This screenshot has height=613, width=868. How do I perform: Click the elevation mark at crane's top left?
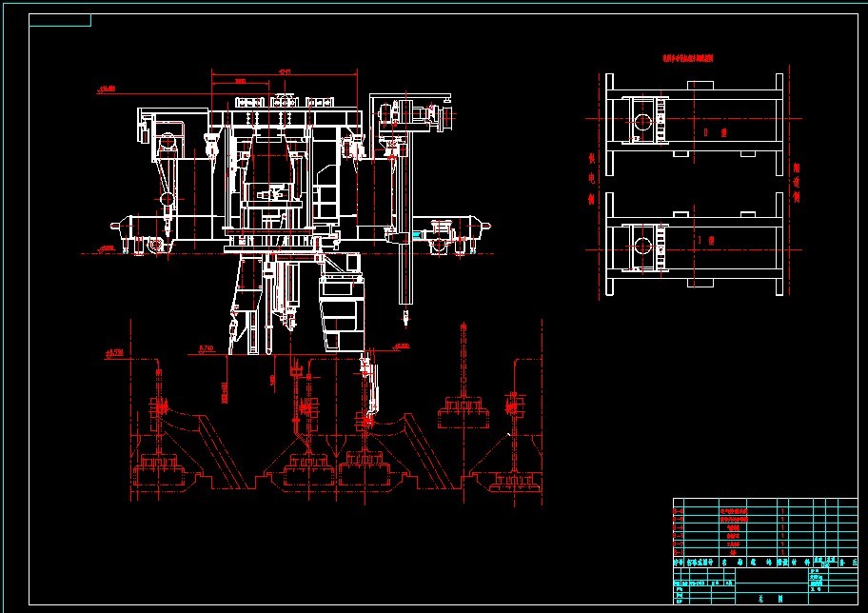pos(107,89)
